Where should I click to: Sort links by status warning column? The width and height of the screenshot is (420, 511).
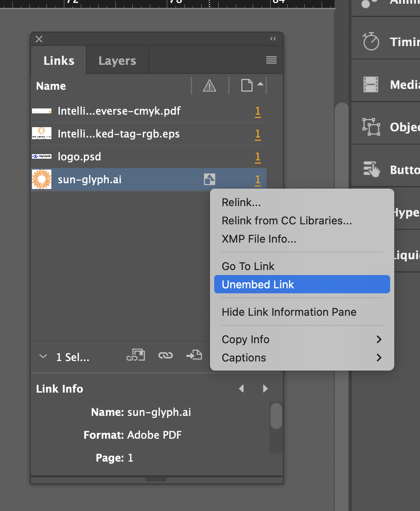pos(210,86)
